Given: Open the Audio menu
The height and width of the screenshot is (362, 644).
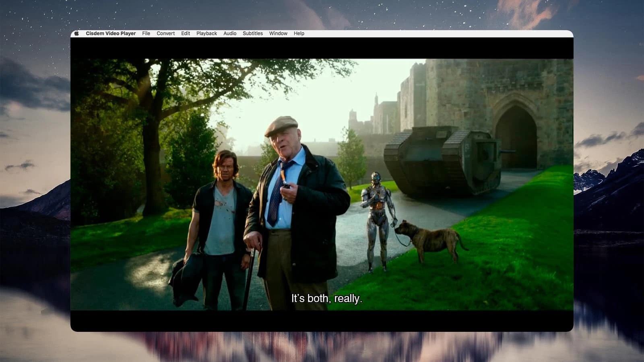Looking at the screenshot, I should pyautogui.click(x=230, y=33).
